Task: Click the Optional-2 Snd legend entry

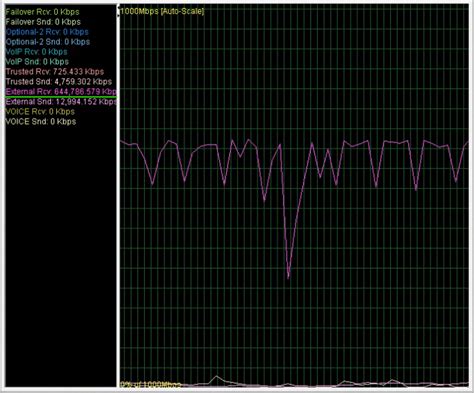Action: 48,42
